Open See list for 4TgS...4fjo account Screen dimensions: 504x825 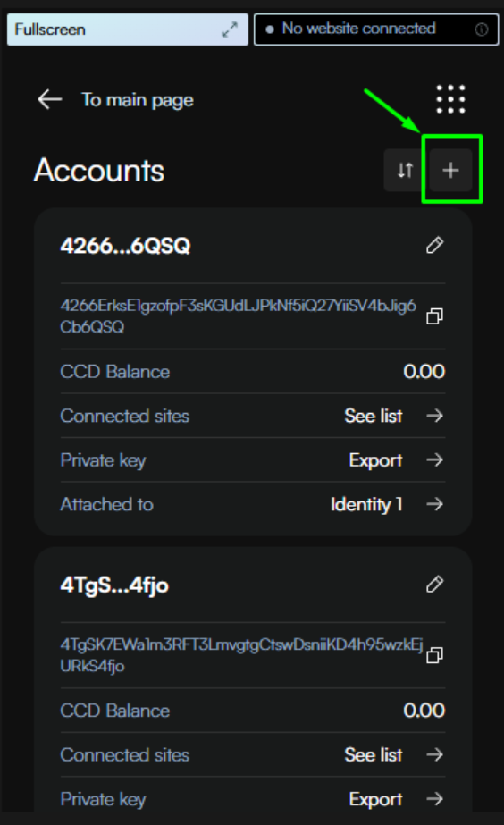[x=393, y=754]
